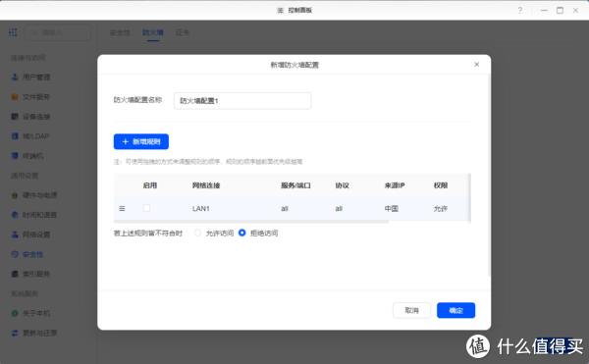Click the 权限 column header

(441, 185)
